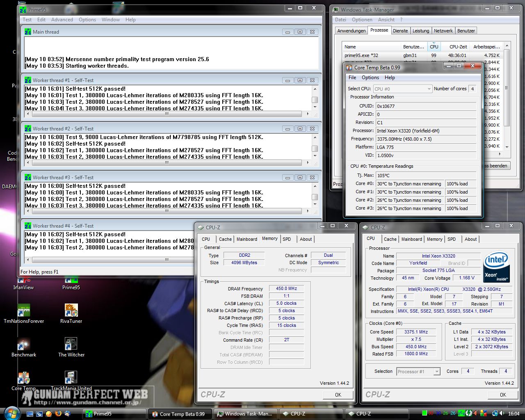Viewport: 525px width, 420px height.
Task: Open the Ansicht menu in Task-Manager
Action: click(386, 20)
